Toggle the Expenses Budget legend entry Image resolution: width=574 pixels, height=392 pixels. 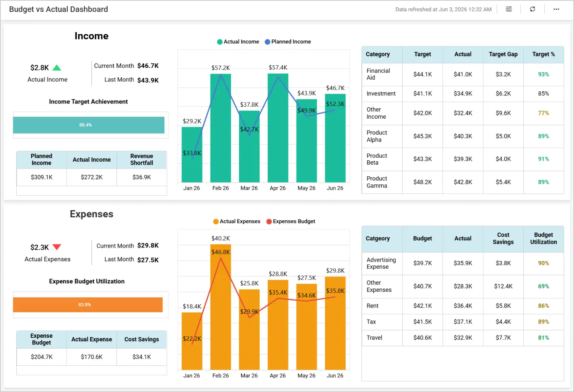291,222
